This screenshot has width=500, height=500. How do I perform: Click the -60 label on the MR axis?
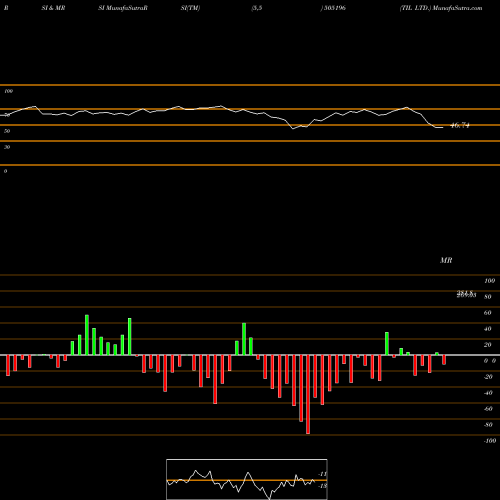tap(488, 409)
